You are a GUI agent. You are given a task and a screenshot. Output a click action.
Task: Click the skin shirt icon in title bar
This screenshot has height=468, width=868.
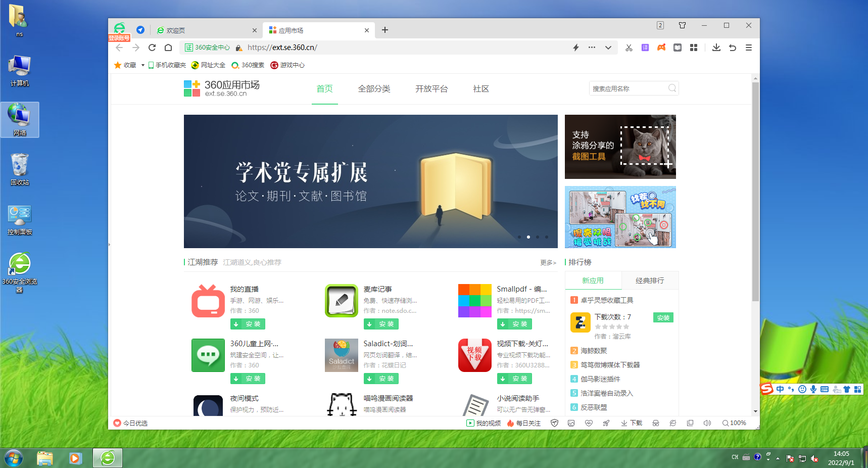[x=683, y=25]
